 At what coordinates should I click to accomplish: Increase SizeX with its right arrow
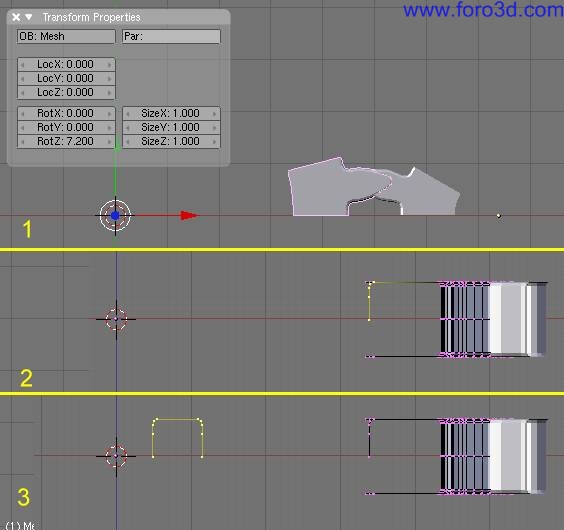[214, 113]
